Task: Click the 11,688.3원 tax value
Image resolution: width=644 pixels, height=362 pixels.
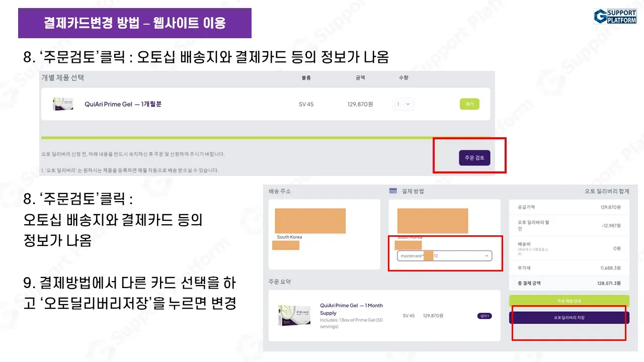Action: click(610, 268)
